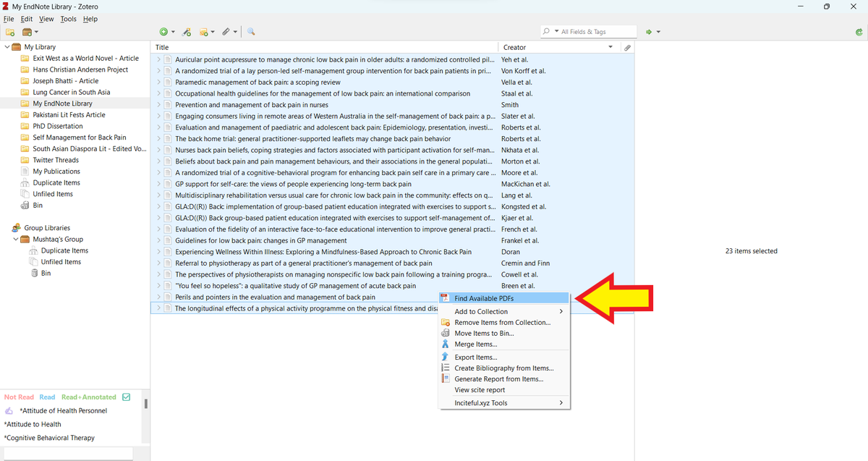
Task: Click the Sync with zotero.org icon
Action: coord(859,32)
